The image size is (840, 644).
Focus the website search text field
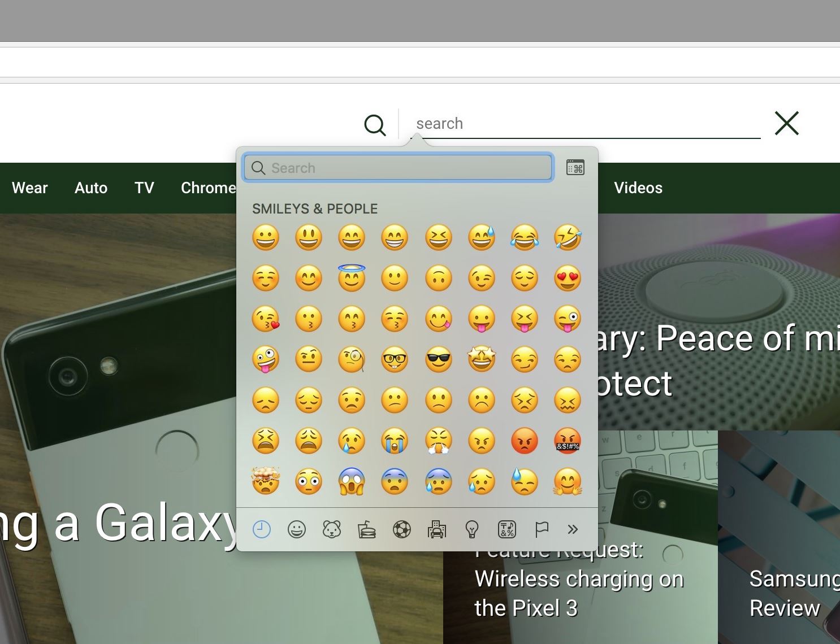(585, 124)
